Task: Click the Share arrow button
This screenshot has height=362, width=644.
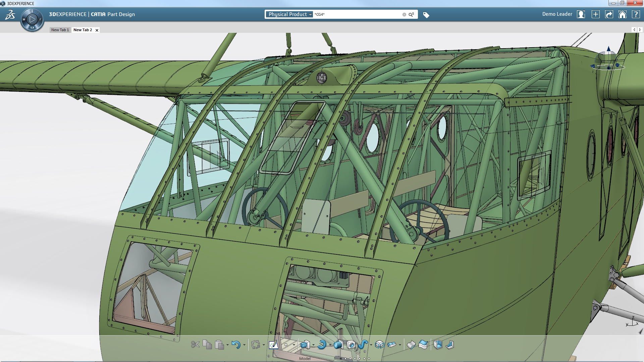Action: [x=609, y=14]
